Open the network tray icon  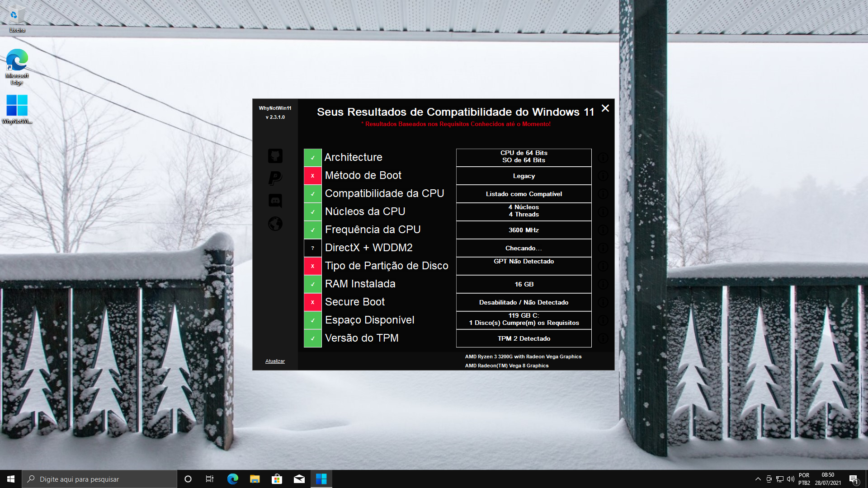(780, 479)
